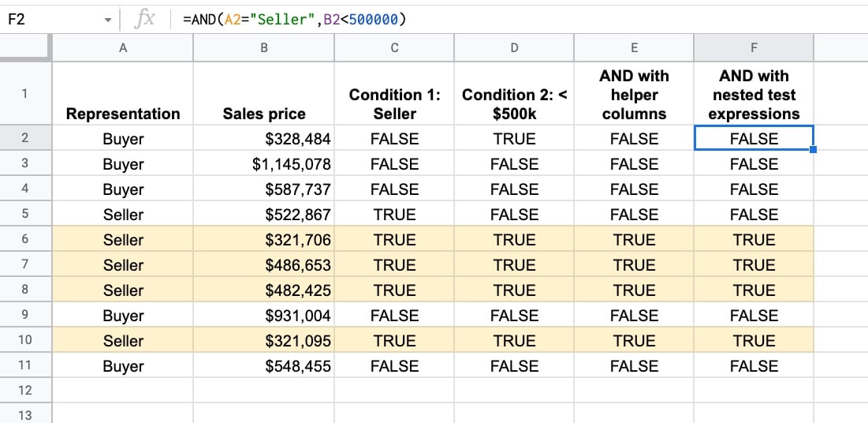Image resolution: width=868 pixels, height=423 pixels.
Task: Select column B header
Action: (x=264, y=48)
